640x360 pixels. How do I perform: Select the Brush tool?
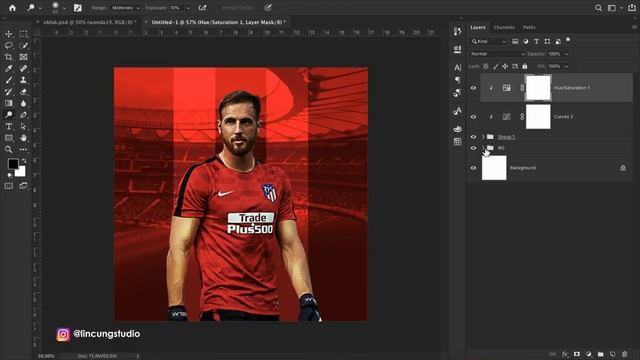coord(9,80)
